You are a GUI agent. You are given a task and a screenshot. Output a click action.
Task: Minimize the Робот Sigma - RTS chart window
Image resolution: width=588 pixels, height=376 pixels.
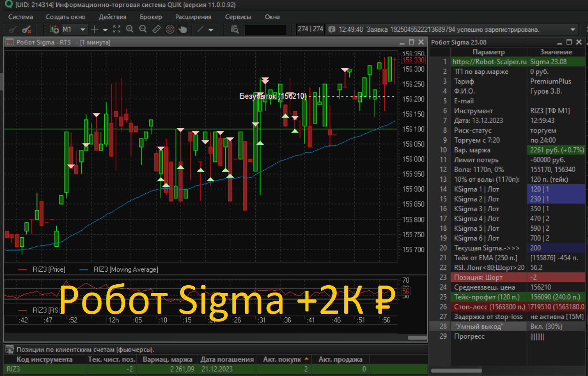click(x=401, y=42)
